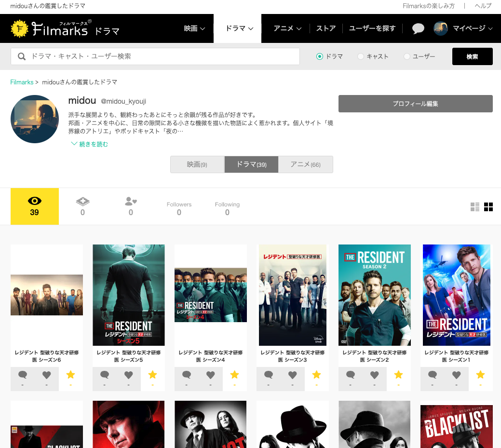Click the Filmarks sun logo in header
The width and height of the screenshot is (501, 448).
tap(19, 28)
